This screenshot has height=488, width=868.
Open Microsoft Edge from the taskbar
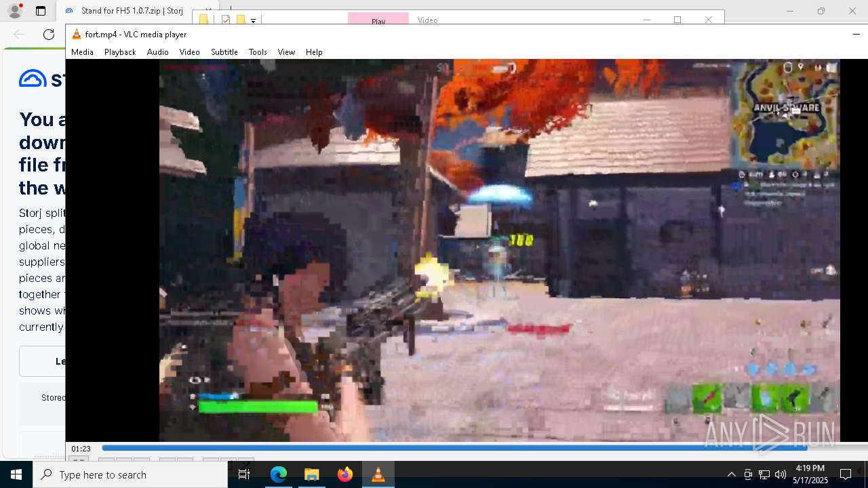point(279,474)
